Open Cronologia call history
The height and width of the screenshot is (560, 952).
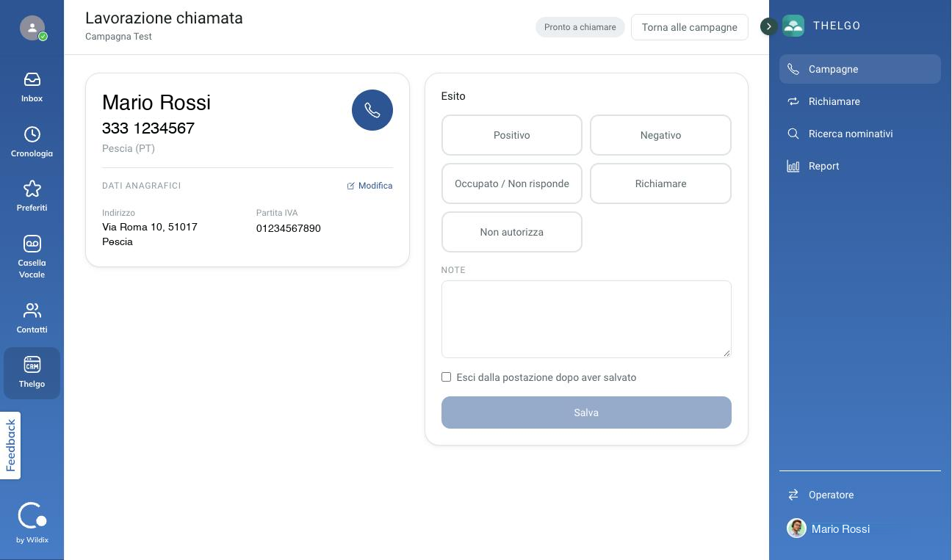pyautogui.click(x=32, y=142)
